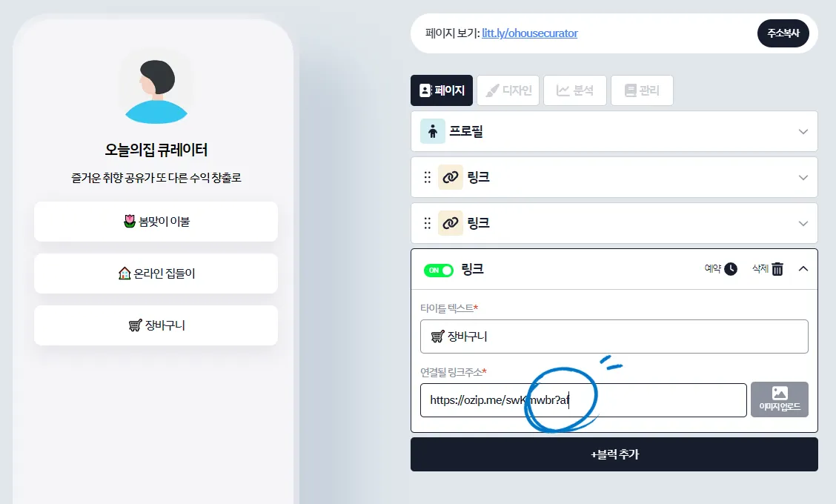Click the +블럭 추가 button
This screenshot has height=504, width=836.
(x=614, y=454)
